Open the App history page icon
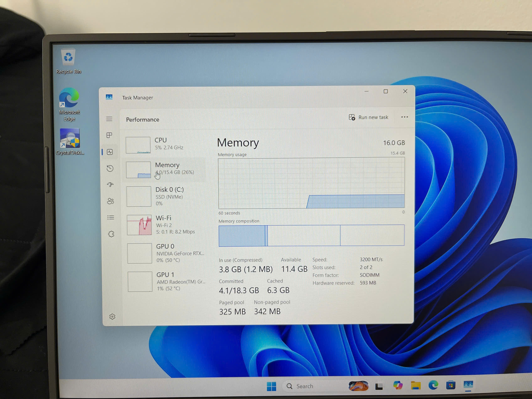The image size is (532, 399). (x=110, y=168)
